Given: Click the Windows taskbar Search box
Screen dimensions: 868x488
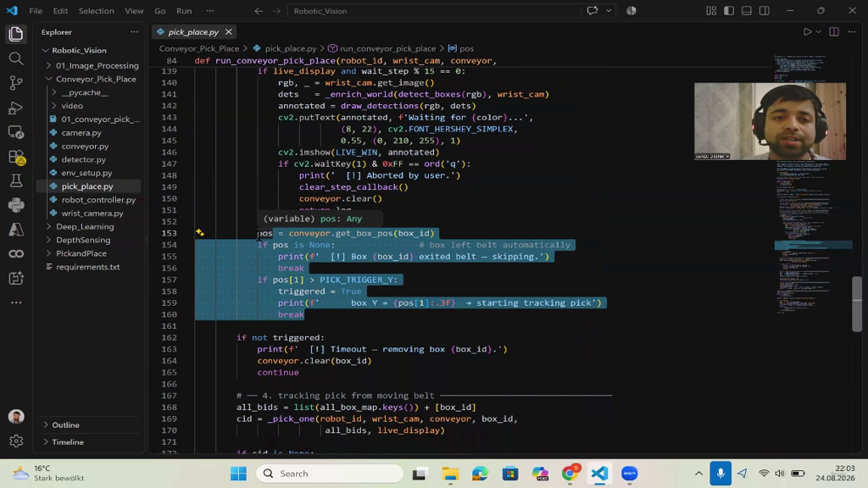Looking at the screenshot, I should pos(330,474).
